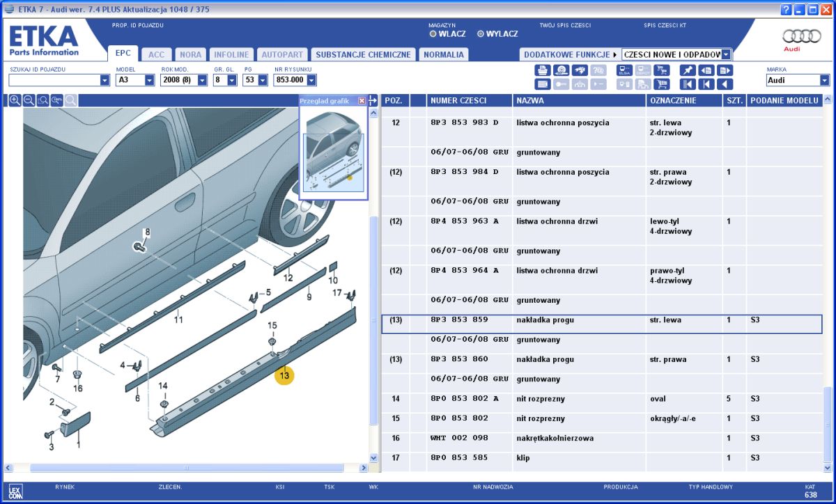Click the overview graphic thumbnail

(x=334, y=152)
